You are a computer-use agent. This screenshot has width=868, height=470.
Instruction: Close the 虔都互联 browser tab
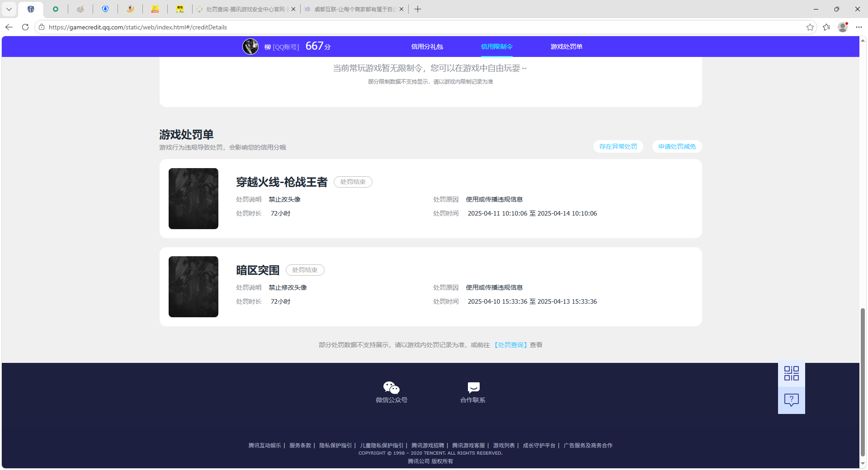pos(401,9)
